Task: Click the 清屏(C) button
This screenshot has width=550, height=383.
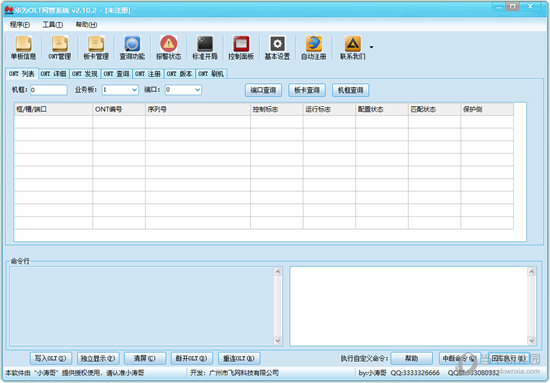Action: pyautogui.click(x=145, y=358)
